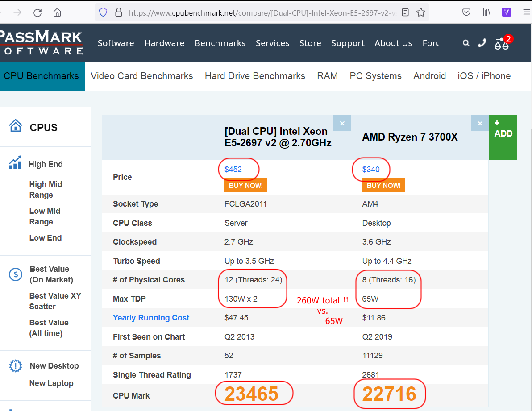
Task: Click the green ADD button
Action: click(503, 137)
